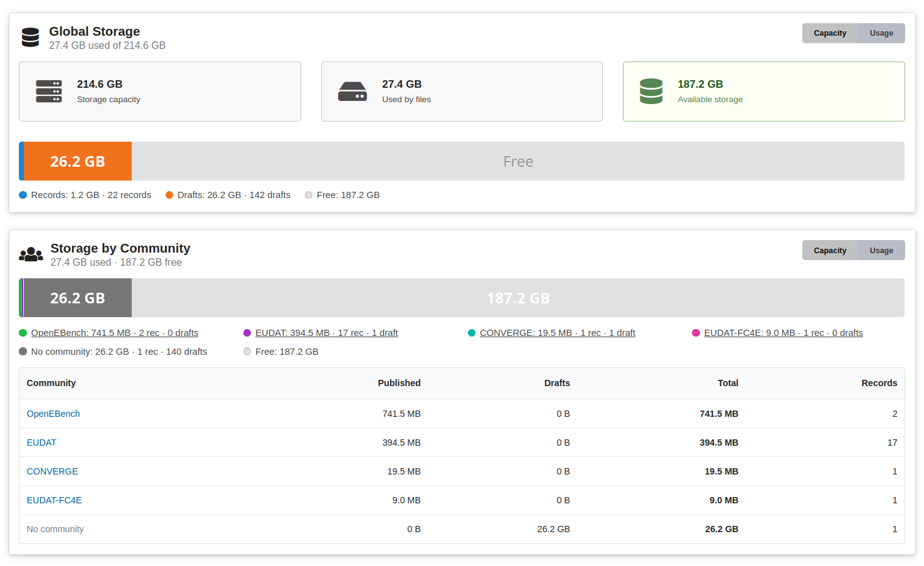Click the gray Free segment of the global bar
Screen dimensions: 924x566
(x=518, y=161)
